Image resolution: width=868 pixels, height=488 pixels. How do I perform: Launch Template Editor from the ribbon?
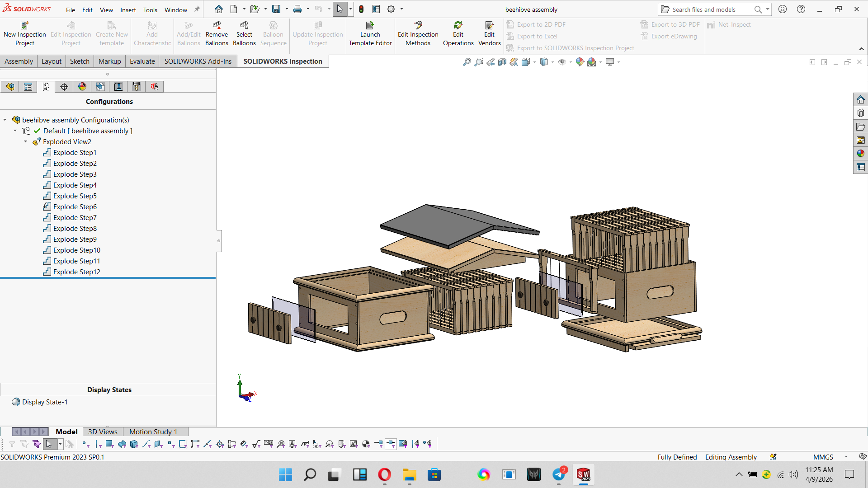click(x=370, y=34)
